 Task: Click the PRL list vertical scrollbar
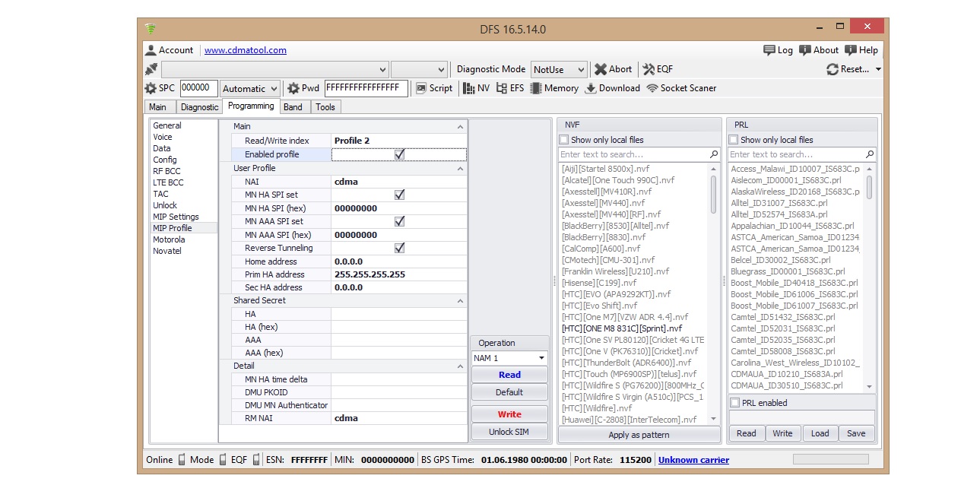(869, 277)
